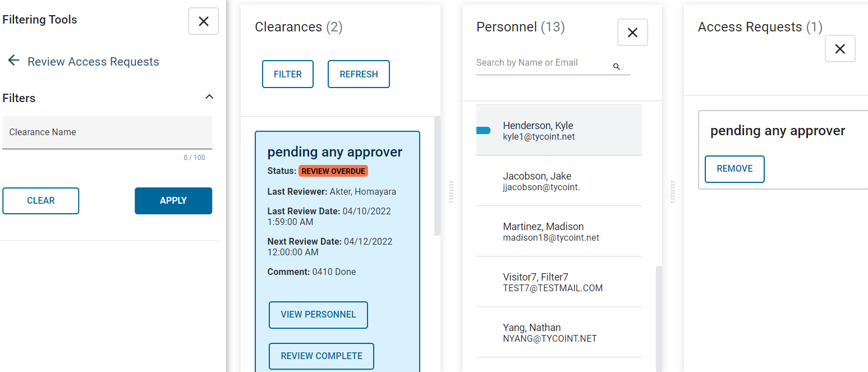
Task: Clear the filter settings
Action: click(x=41, y=201)
